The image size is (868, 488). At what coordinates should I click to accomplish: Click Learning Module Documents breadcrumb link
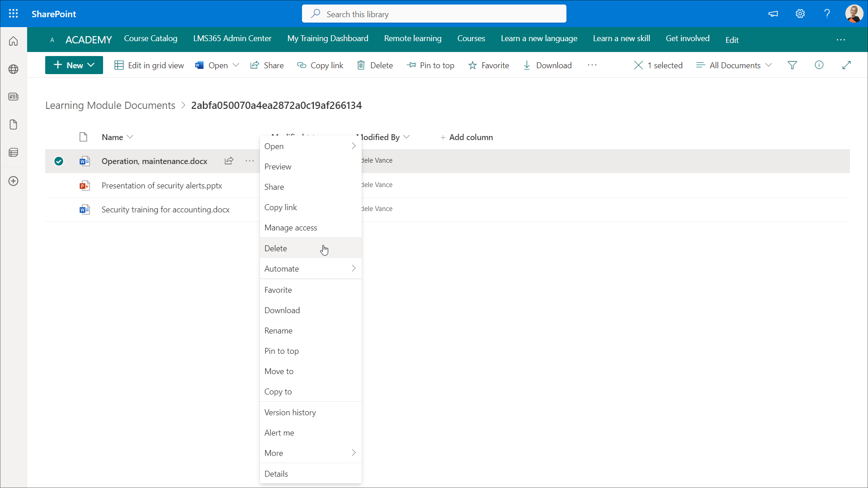[x=110, y=105]
